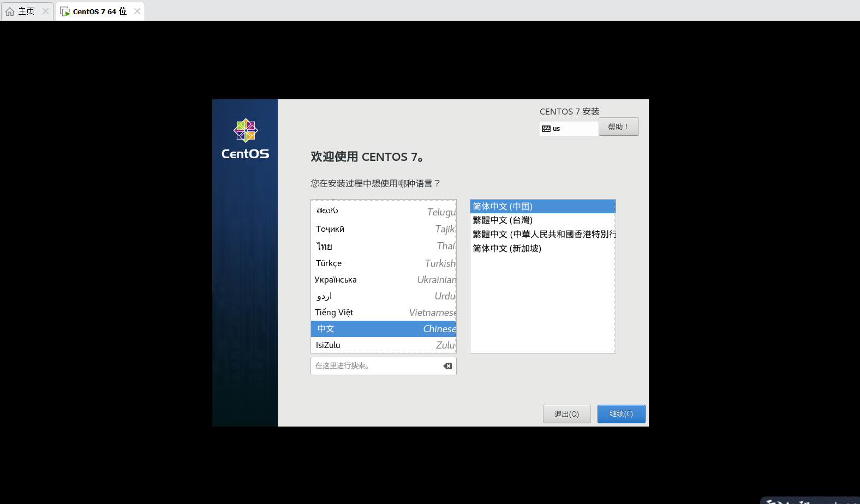This screenshot has height=504, width=860.
Task: Choose IsiZulu Zulu language
Action: (x=384, y=345)
